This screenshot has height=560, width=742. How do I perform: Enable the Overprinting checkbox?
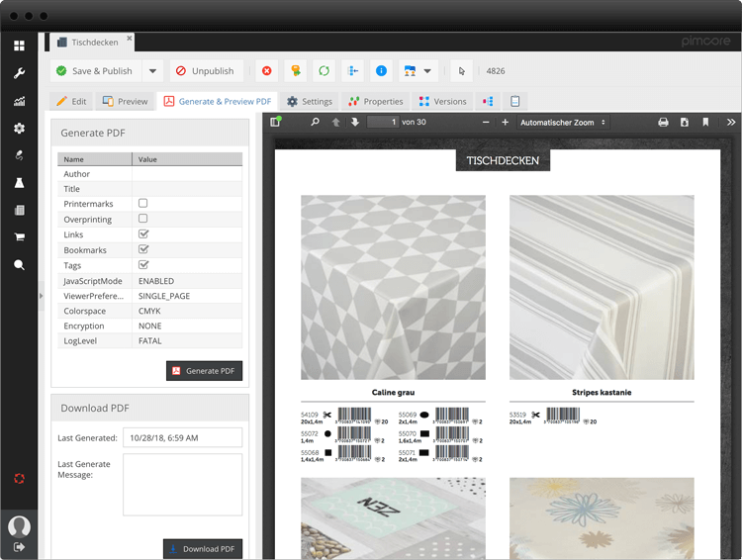(143, 219)
